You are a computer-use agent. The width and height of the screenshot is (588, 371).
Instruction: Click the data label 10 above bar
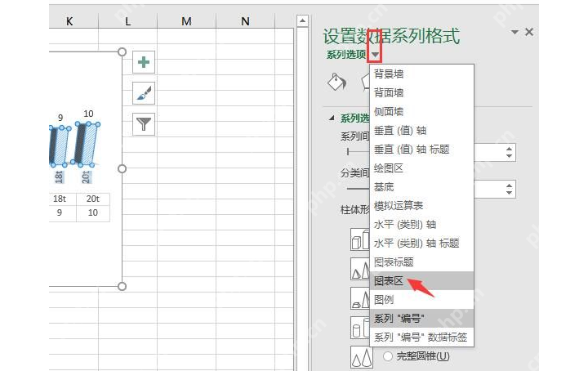pyautogui.click(x=88, y=114)
